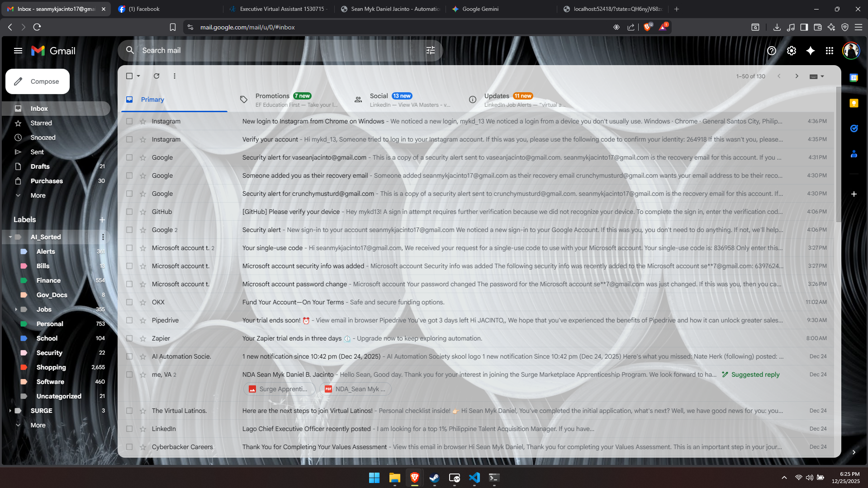868x488 pixels.
Task: Switch to the Promotions tab
Action: [289, 99]
